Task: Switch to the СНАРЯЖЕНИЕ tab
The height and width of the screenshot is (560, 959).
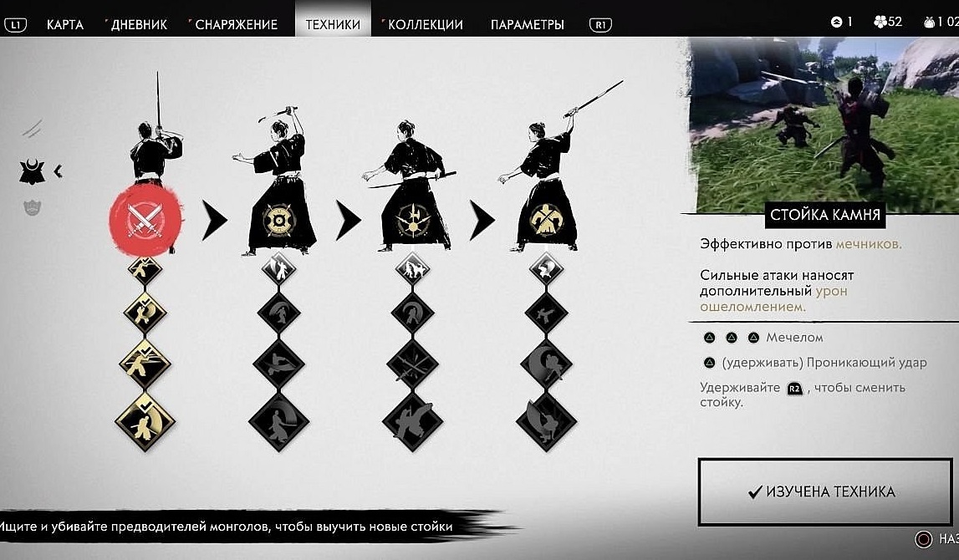Action: 236,24
